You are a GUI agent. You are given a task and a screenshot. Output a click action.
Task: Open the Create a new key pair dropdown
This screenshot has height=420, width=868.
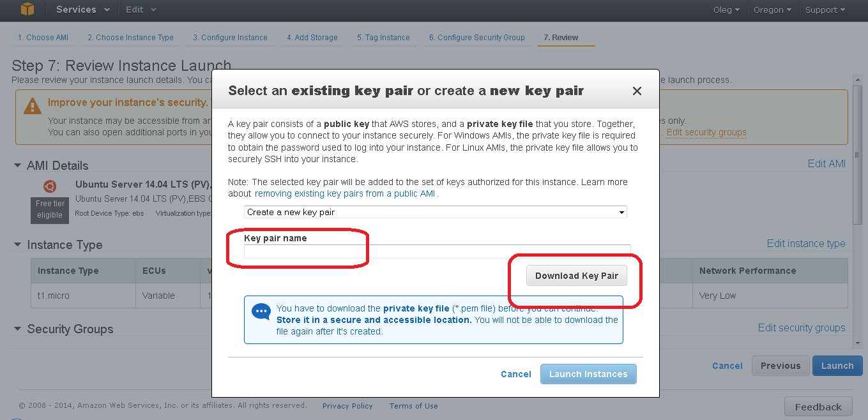[x=436, y=212]
